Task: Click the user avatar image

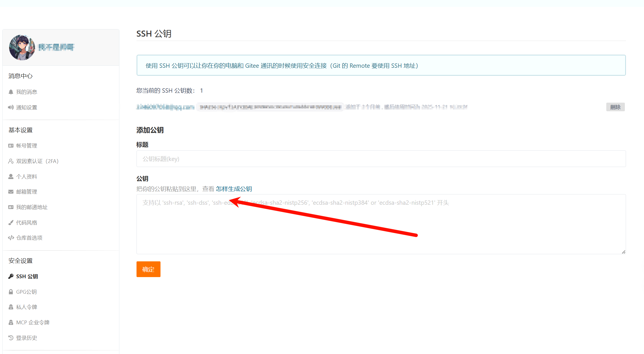Action: click(x=22, y=47)
